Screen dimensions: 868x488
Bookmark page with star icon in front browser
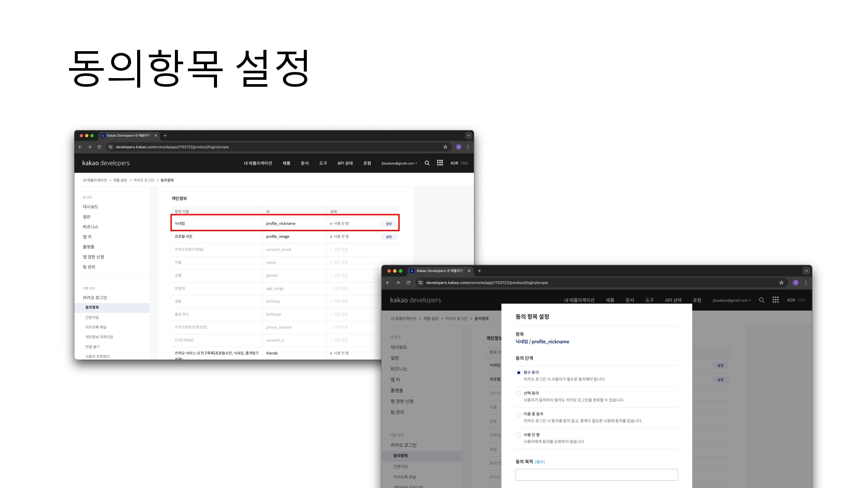coord(781,282)
